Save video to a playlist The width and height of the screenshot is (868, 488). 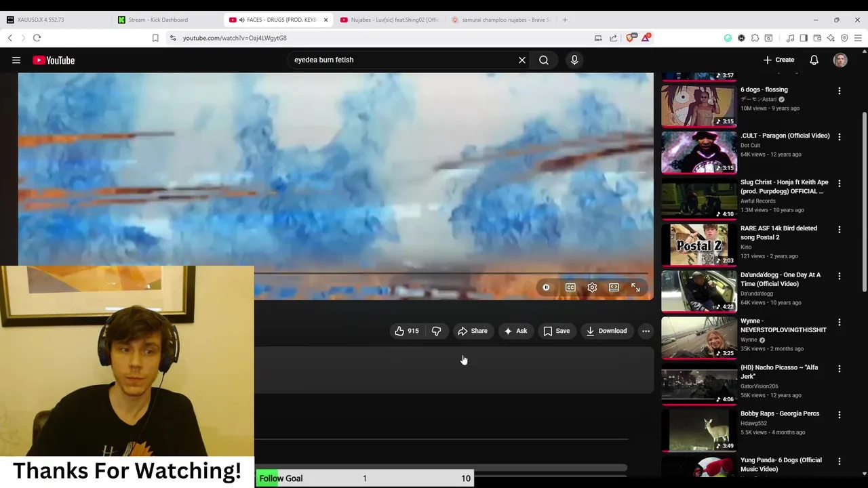coord(556,331)
